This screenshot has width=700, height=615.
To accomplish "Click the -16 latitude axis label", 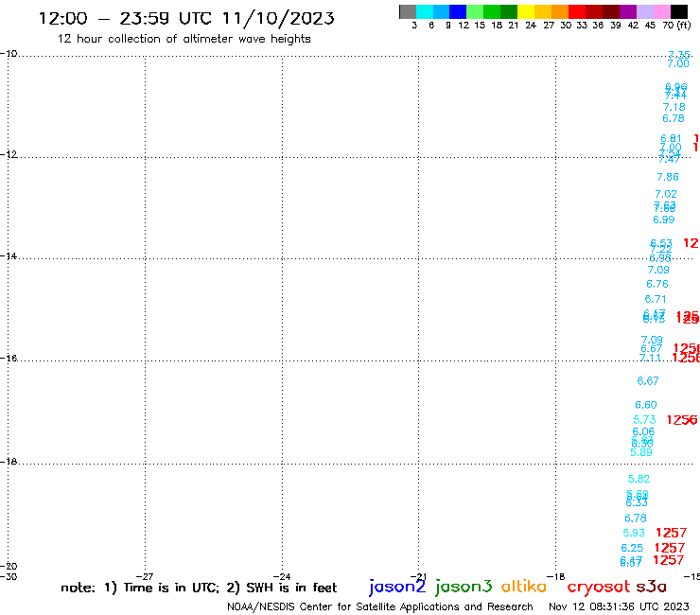I will [x=9, y=359].
